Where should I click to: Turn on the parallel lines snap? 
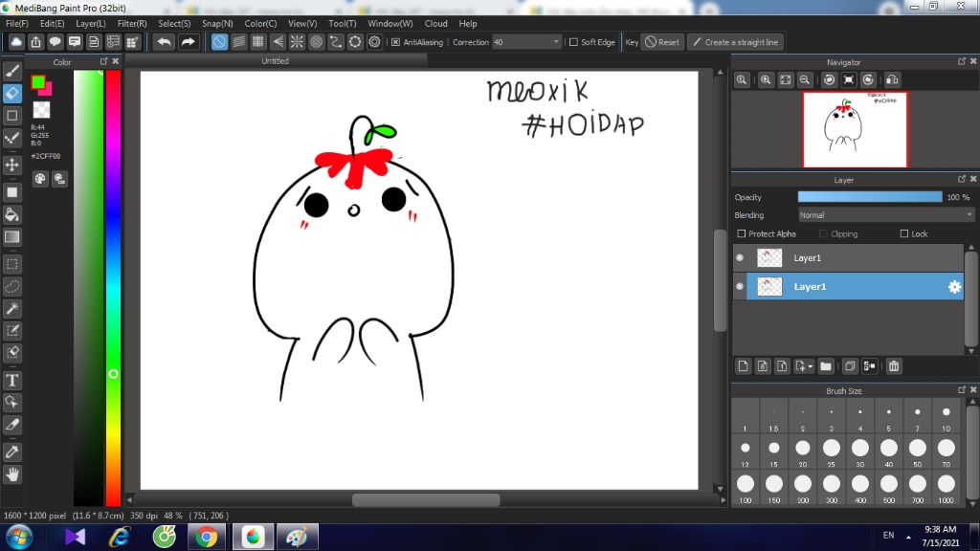pyautogui.click(x=238, y=42)
